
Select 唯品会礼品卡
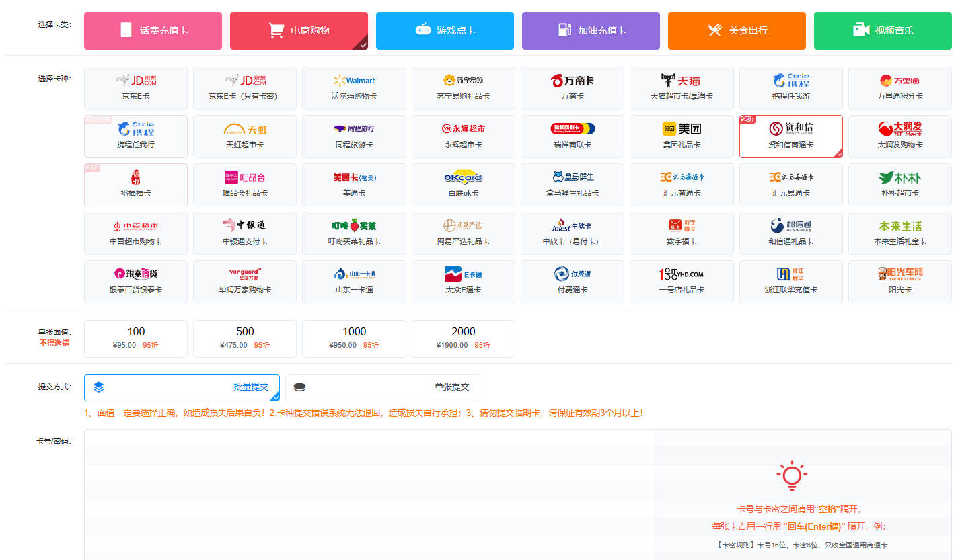click(x=245, y=185)
